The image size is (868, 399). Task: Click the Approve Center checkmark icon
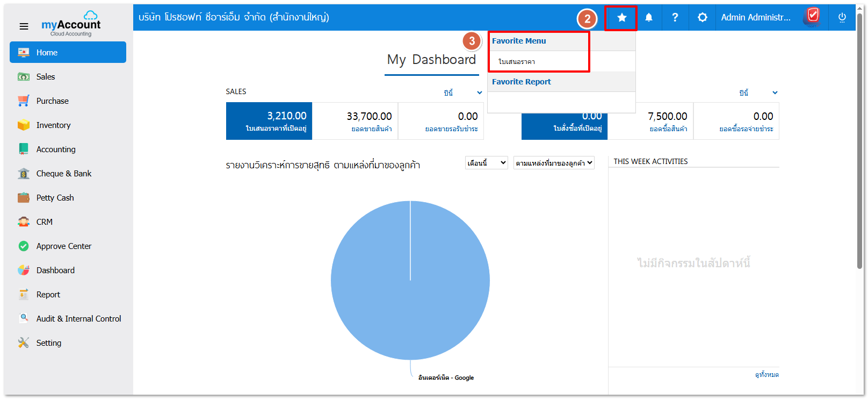pyautogui.click(x=24, y=246)
